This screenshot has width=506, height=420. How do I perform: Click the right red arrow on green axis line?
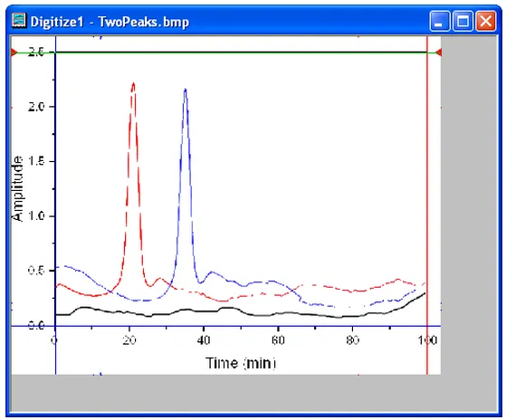(438, 52)
